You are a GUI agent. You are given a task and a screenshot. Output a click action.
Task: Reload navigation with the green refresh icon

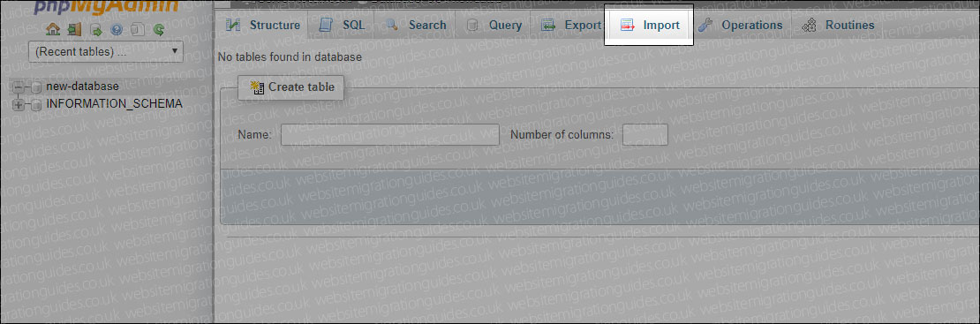[x=160, y=29]
